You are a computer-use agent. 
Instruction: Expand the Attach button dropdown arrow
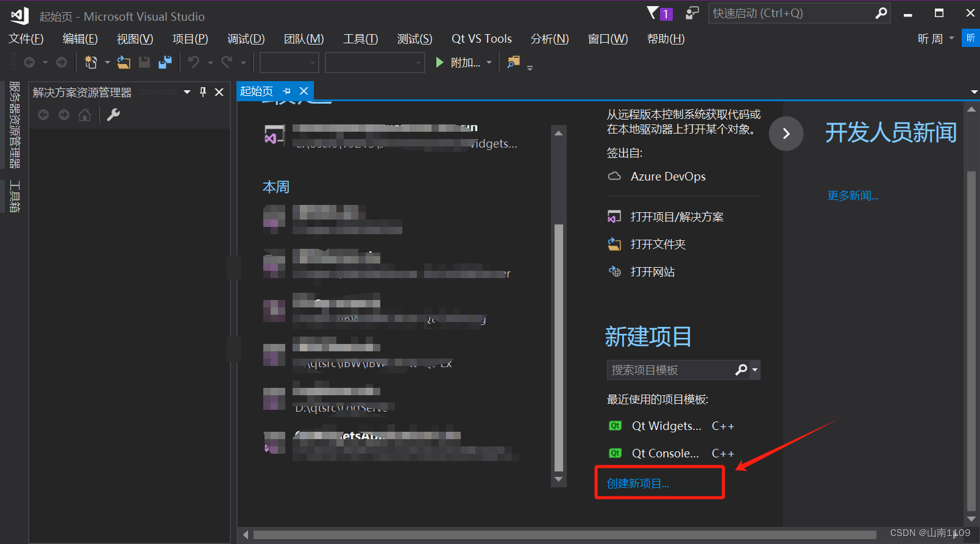pos(489,62)
